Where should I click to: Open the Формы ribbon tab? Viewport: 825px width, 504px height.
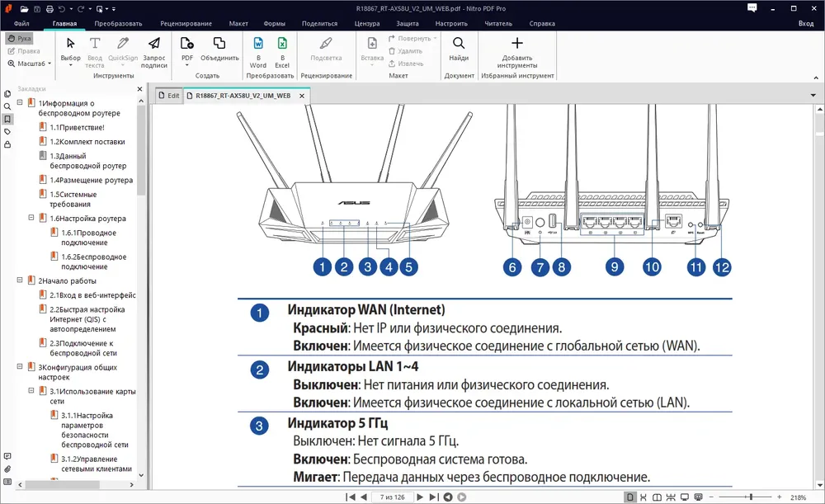274,24
